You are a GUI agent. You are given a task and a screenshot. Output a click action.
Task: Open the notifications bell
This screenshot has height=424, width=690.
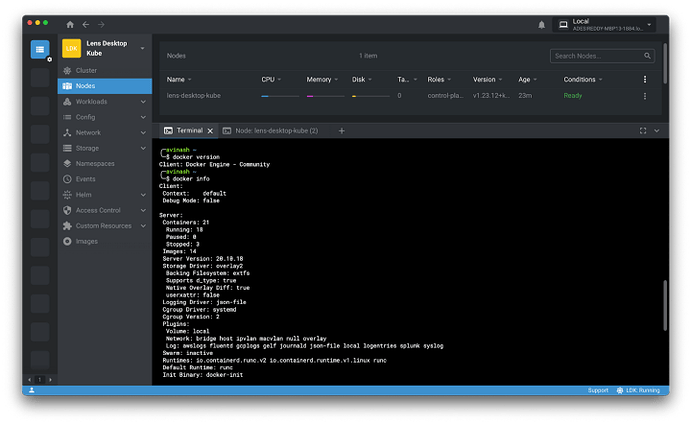(x=541, y=24)
